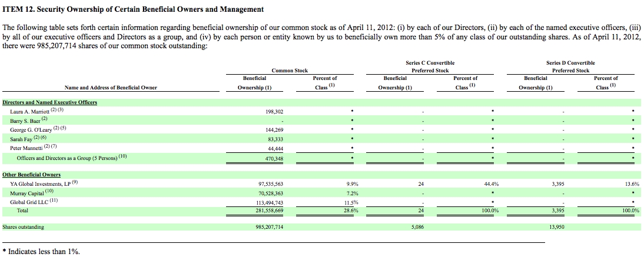Select Global Grid LLC's 113,494,743 value
The image size is (644, 257).
point(271,202)
